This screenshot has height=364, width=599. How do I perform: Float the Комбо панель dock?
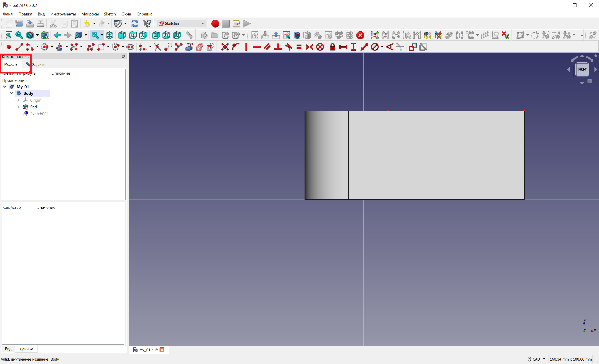(123, 56)
